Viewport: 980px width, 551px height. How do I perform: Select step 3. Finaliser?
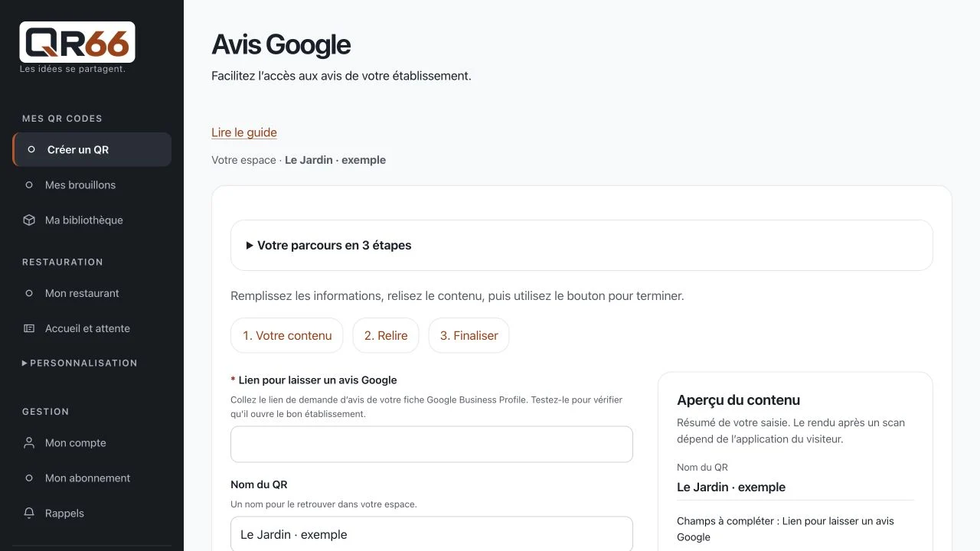point(469,335)
